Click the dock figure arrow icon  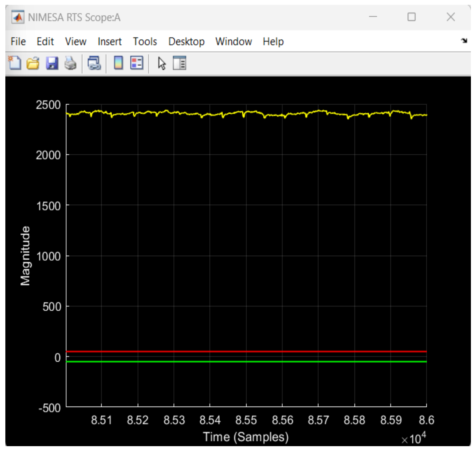coord(464,41)
